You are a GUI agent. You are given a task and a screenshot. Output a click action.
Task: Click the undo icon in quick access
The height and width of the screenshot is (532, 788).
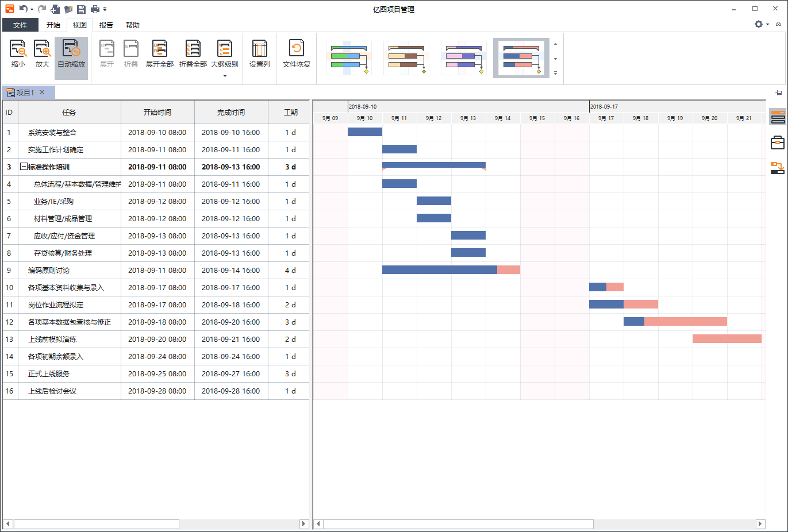[x=23, y=9]
